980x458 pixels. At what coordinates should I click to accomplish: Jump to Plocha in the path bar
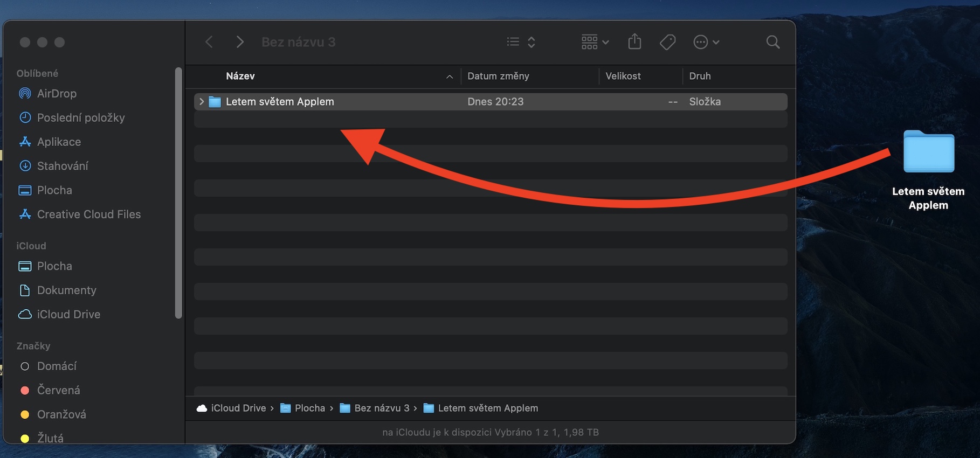[x=303, y=408]
